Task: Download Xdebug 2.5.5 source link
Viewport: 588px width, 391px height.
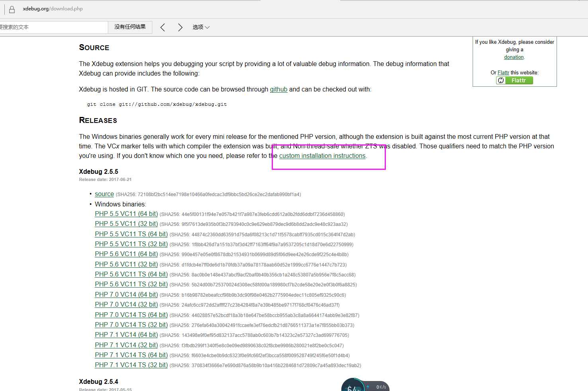Action: tap(104, 194)
